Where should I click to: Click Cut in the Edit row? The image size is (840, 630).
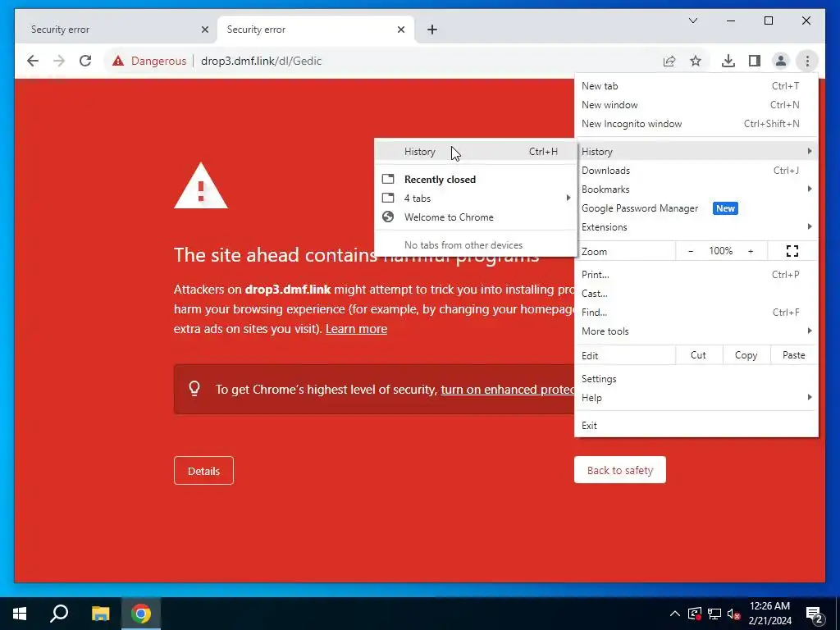coord(698,354)
